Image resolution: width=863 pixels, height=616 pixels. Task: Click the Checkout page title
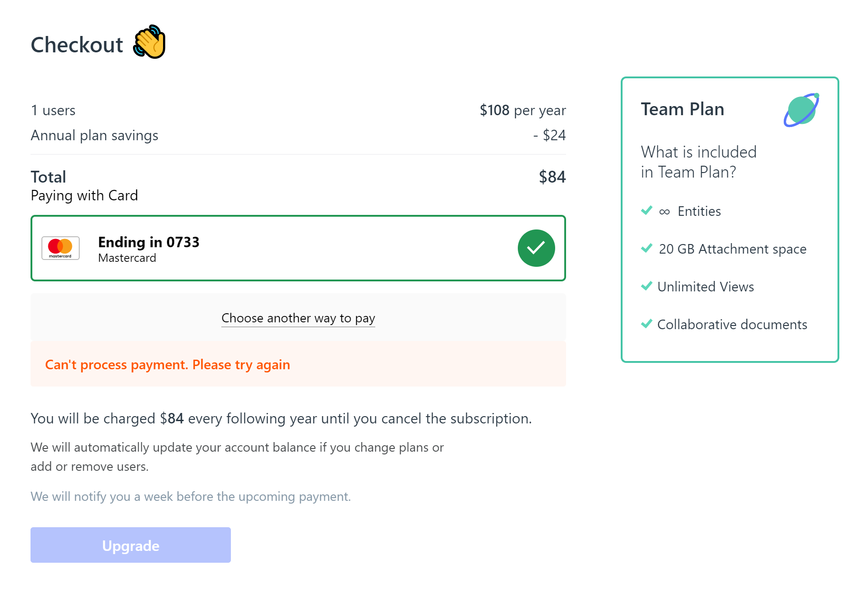click(x=77, y=45)
